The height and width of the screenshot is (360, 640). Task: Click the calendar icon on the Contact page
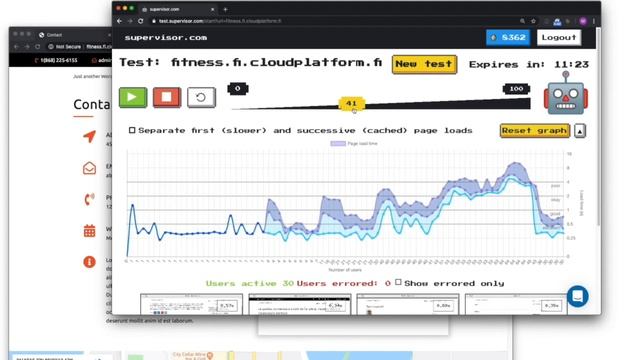pos(89,231)
